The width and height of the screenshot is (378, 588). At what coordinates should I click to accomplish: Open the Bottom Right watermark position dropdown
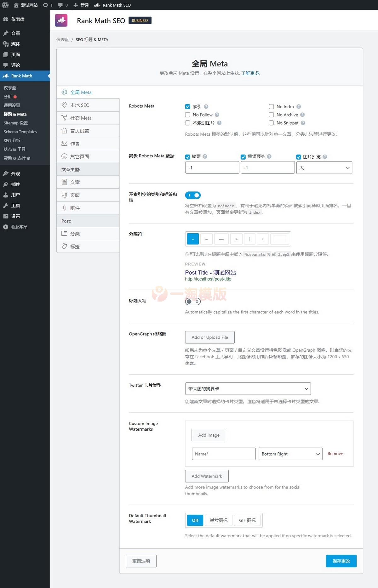point(290,454)
